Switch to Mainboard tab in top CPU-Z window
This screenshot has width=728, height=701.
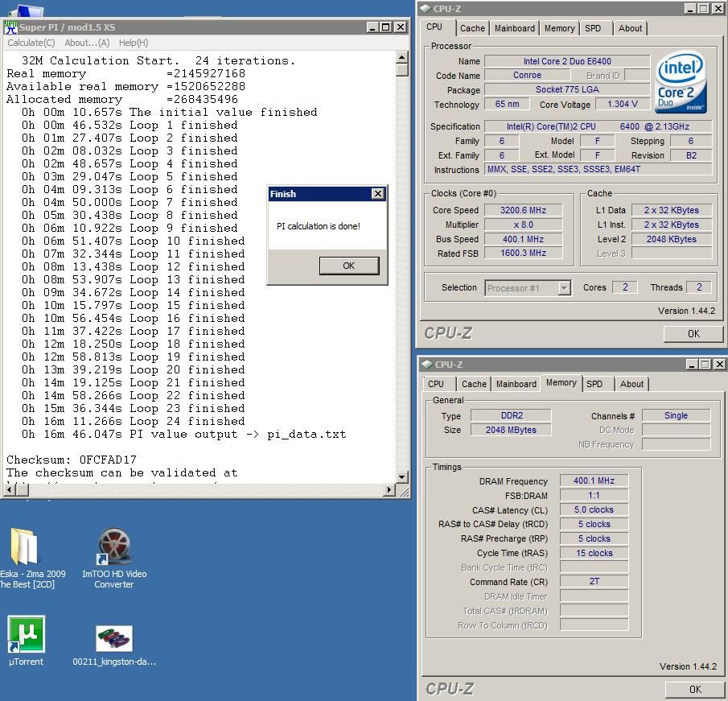(x=515, y=28)
